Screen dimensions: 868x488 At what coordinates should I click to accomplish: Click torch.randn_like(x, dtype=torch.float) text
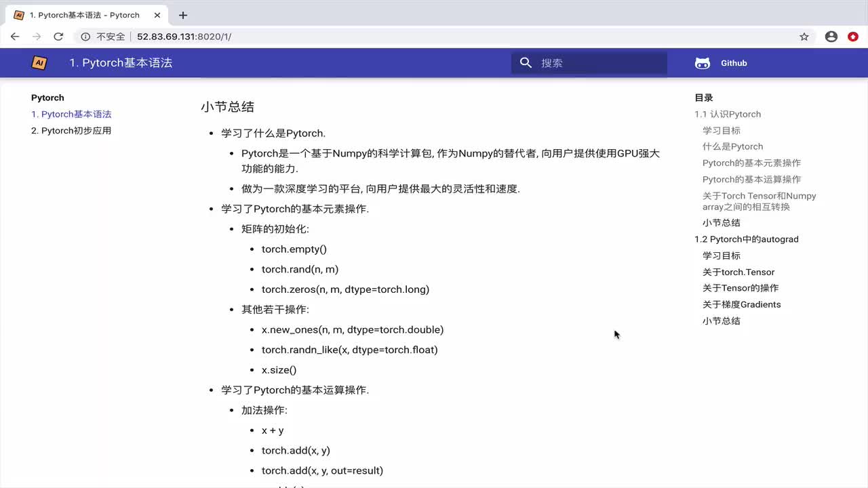pos(350,350)
